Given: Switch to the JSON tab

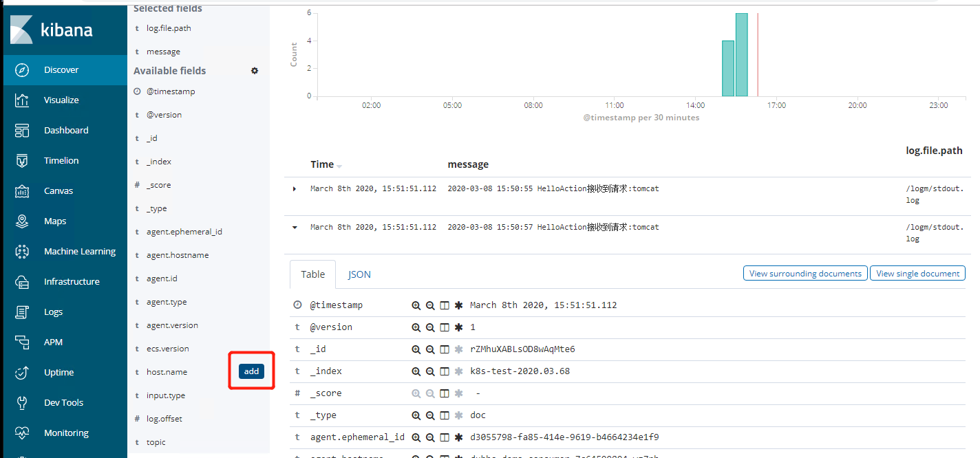Looking at the screenshot, I should tap(359, 274).
